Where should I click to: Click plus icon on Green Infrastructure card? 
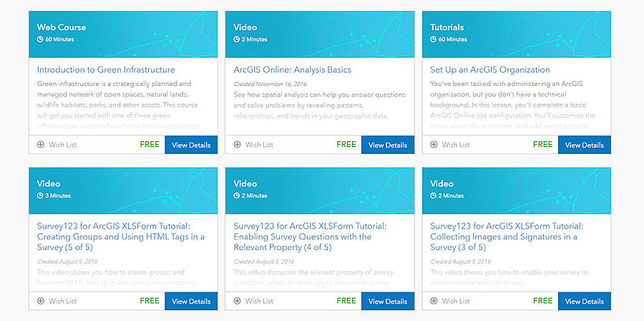(x=41, y=145)
